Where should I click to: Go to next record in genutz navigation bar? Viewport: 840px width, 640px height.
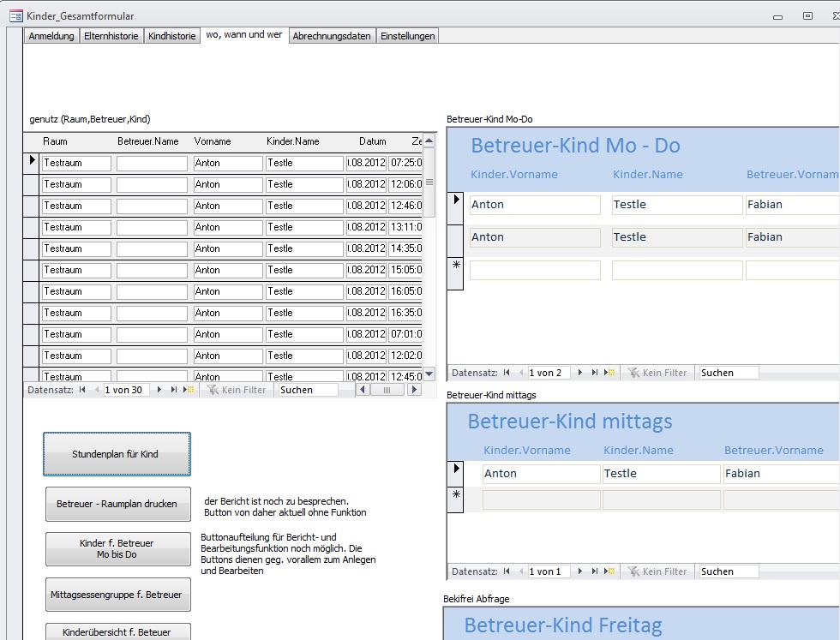159,390
